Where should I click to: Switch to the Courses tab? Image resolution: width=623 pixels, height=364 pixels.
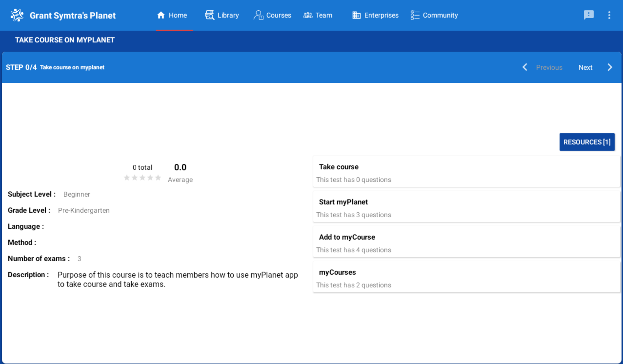(x=272, y=15)
